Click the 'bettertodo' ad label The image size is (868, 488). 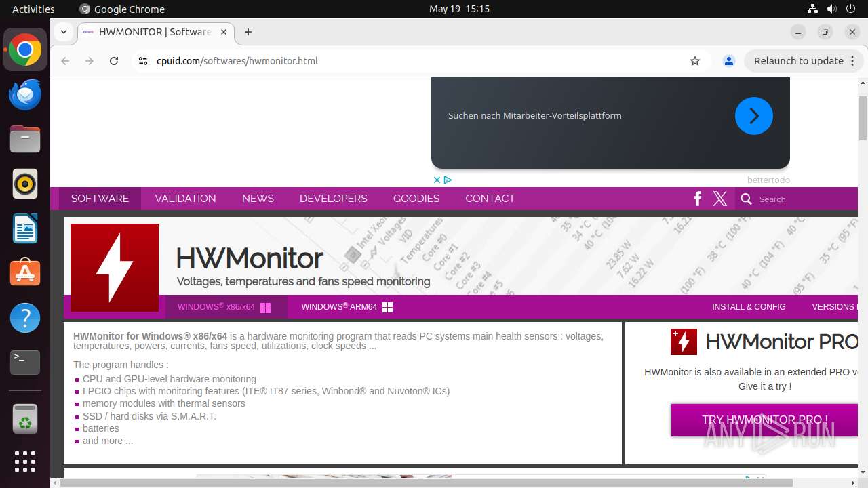pyautogui.click(x=768, y=180)
